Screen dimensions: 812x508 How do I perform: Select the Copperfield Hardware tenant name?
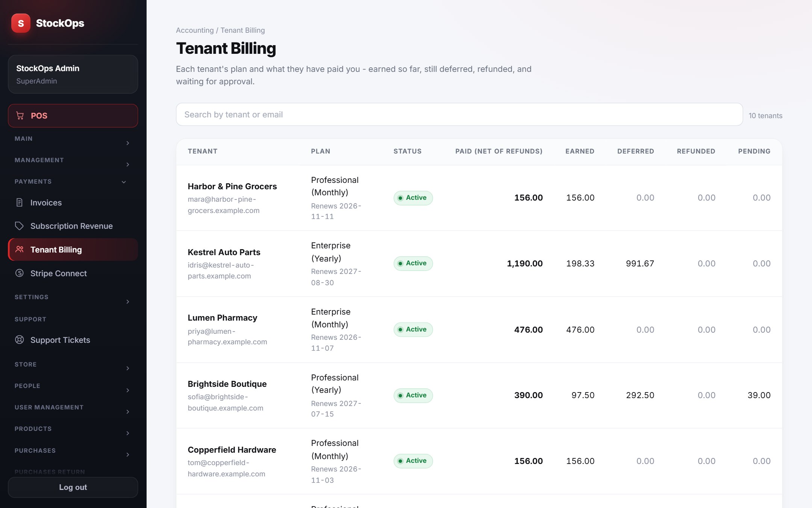click(x=232, y=450)
